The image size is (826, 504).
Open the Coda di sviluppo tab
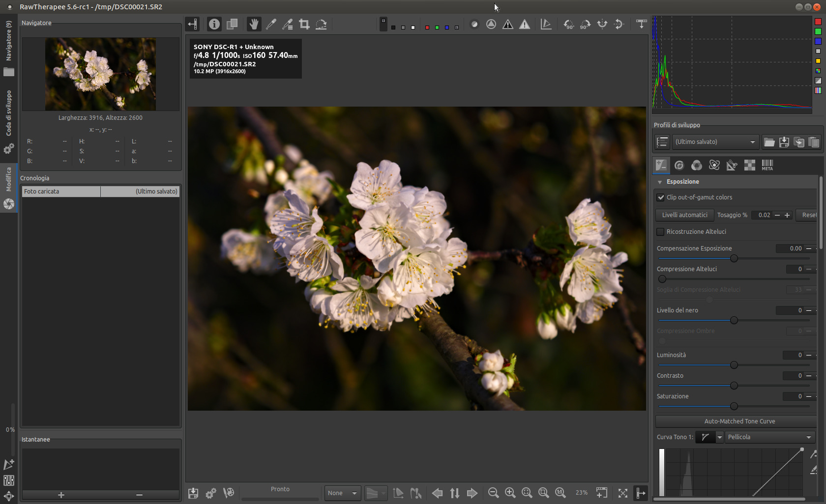coord(9,113)
